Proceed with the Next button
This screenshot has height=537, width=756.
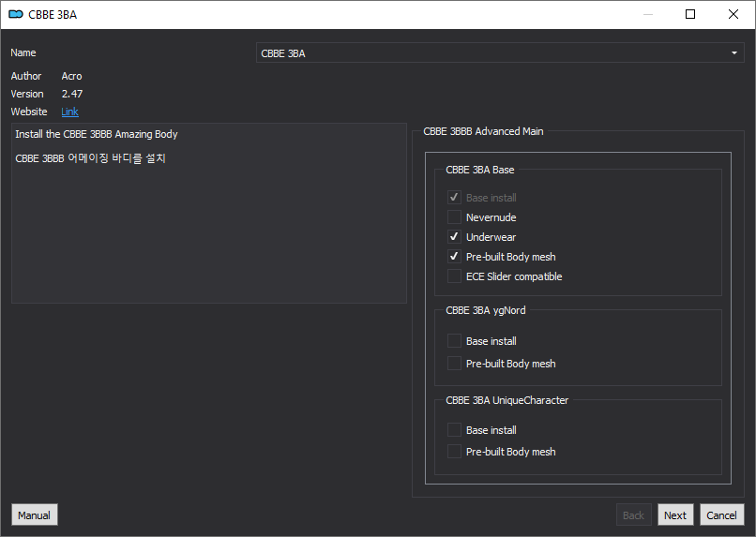675,515
